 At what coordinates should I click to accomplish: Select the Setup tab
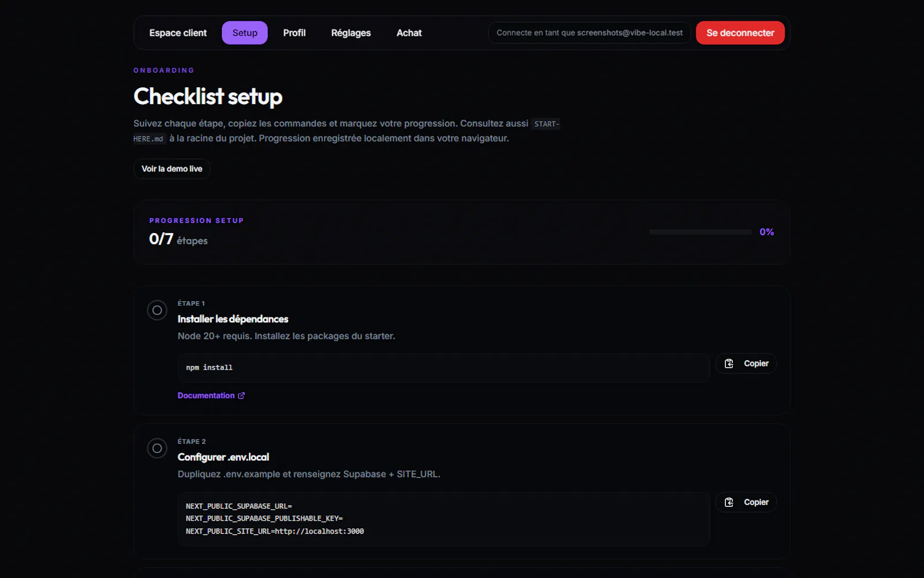pos(245,33)
